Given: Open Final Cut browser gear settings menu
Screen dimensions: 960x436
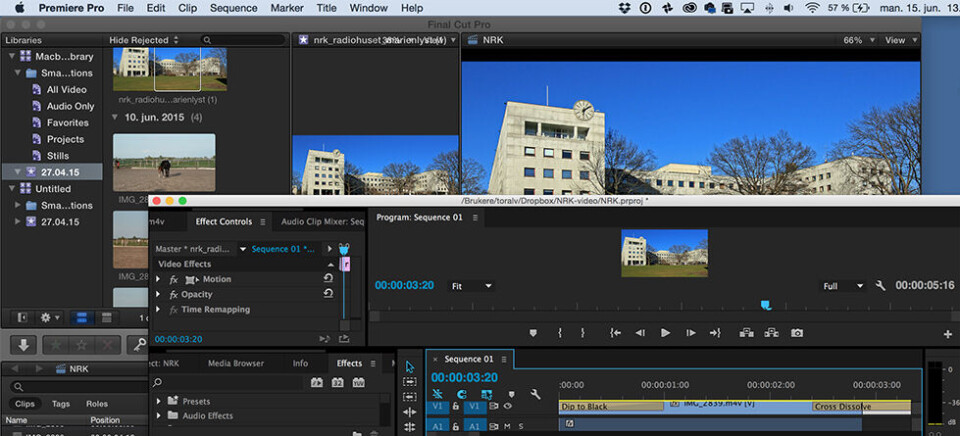Looking at the screenshot, I should pyautogui.click(x=50, y=318).
